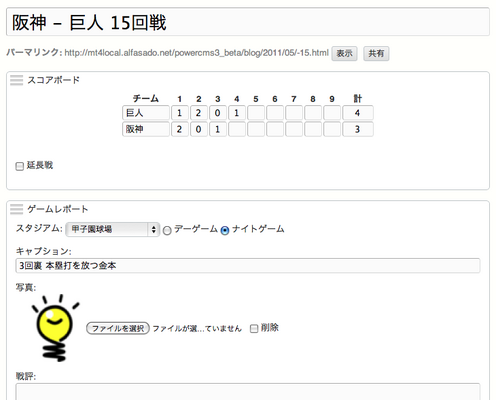Click 阪神's 4th inning score cell
Screen dimensions: 496x400
point(237,129)
